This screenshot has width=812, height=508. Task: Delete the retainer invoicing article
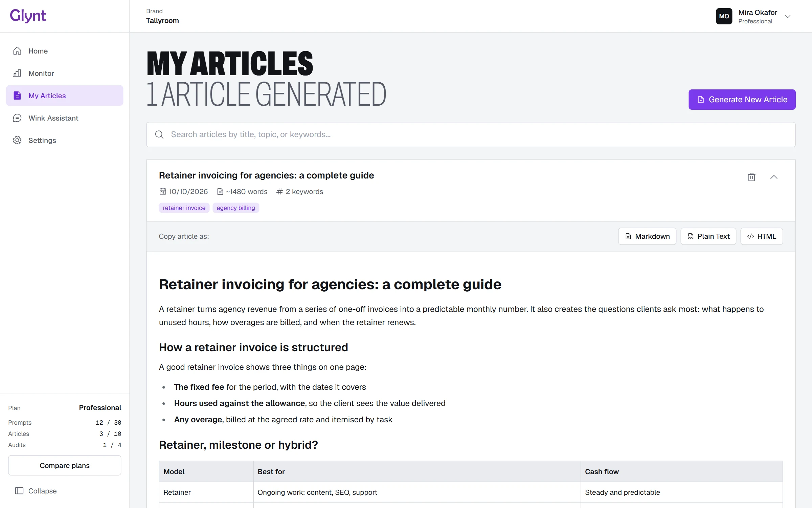pyautogui.click(x=751, y=177)
